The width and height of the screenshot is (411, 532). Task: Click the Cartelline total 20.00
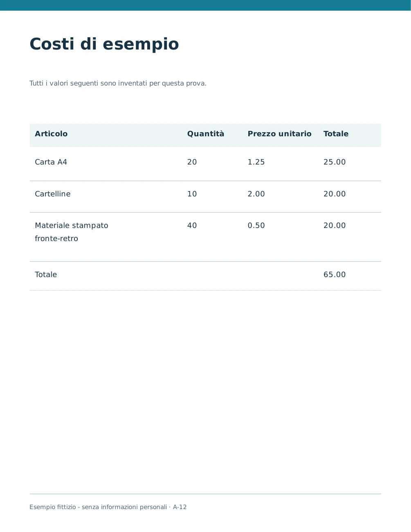[x=335, y=194]
